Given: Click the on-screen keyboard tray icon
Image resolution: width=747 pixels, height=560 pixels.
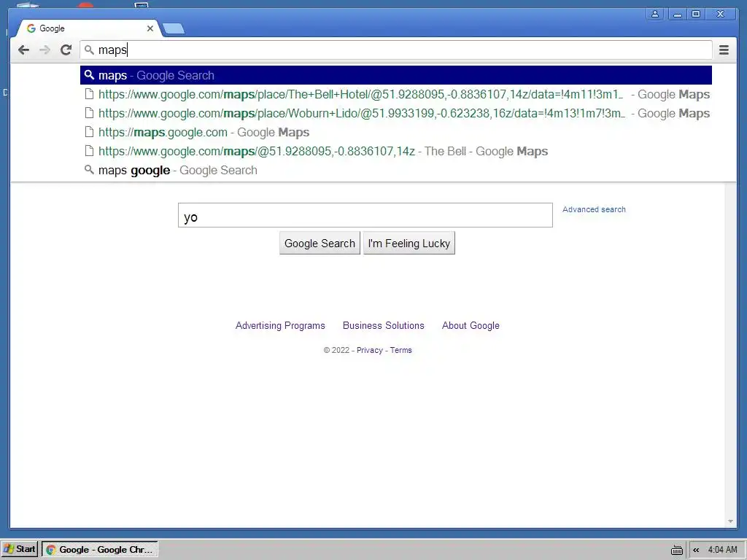Looking at the screenshot, I should coord(676,550).
